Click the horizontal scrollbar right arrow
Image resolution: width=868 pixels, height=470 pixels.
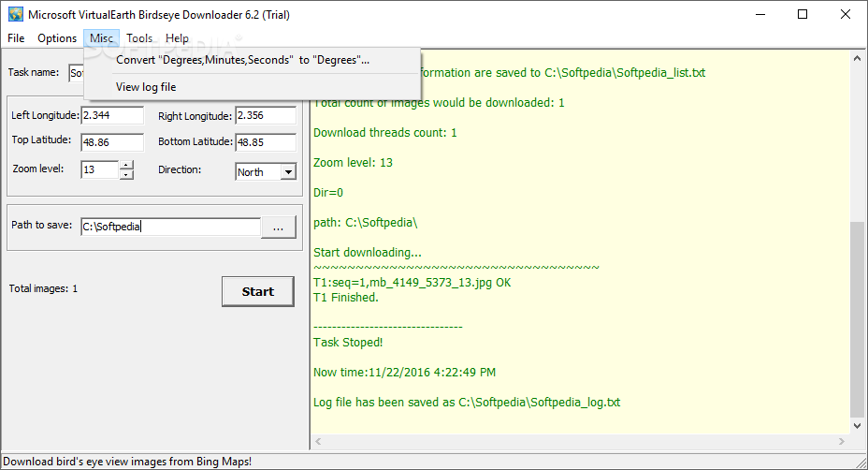point(842,442)
